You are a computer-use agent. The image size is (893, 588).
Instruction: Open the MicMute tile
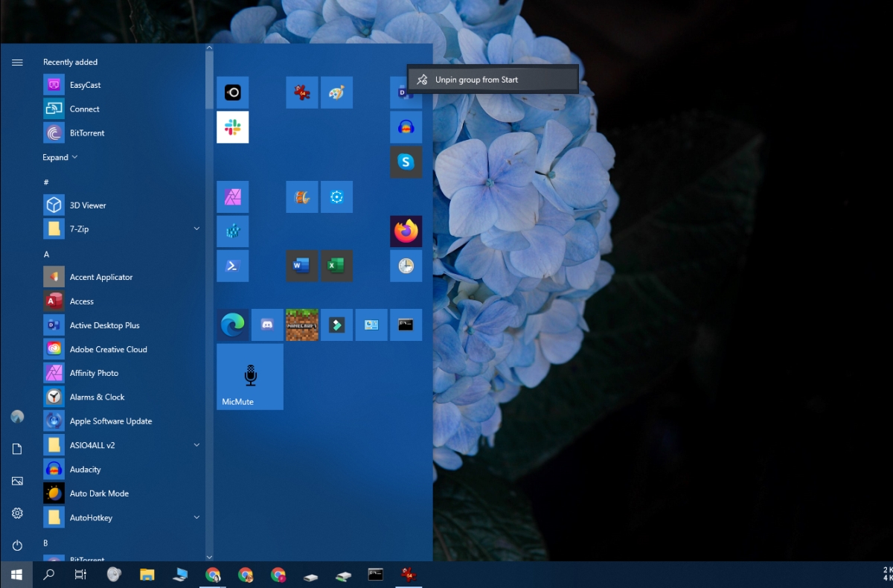(249, 377)
